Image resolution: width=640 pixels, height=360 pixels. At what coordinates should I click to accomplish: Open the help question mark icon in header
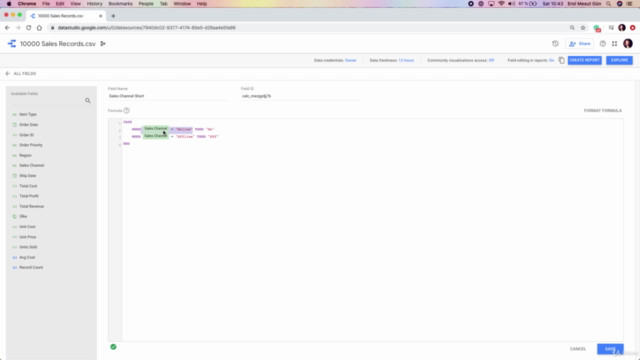(602, 44)
